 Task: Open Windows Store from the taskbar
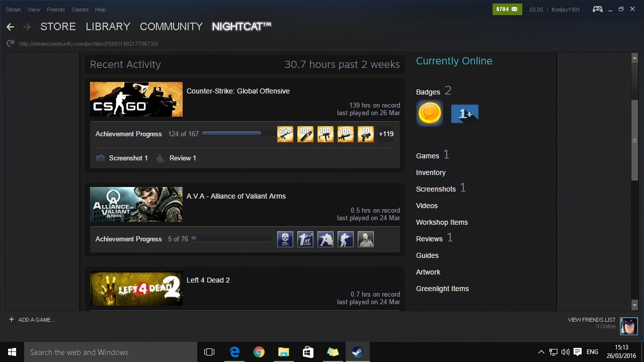(308, 352)
